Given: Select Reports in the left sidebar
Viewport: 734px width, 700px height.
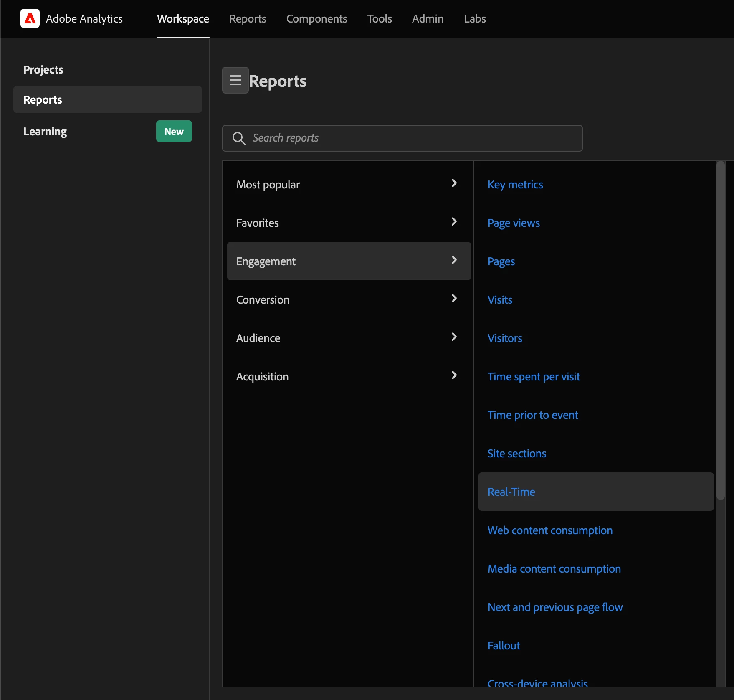Looking at the screenshot, I should pos(108,99).
